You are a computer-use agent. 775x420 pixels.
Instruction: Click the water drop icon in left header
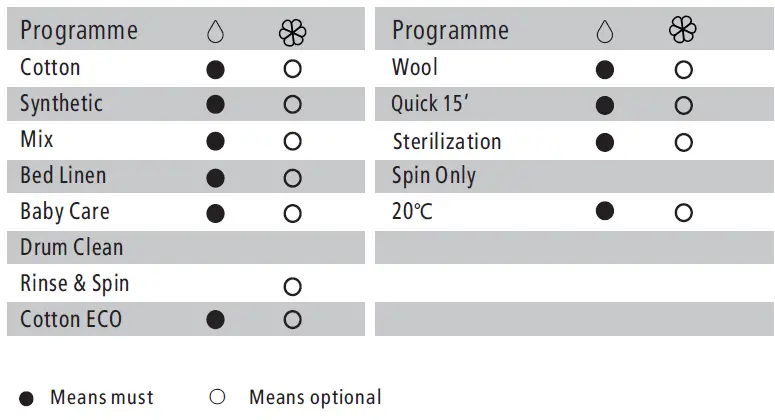point(215,33)
